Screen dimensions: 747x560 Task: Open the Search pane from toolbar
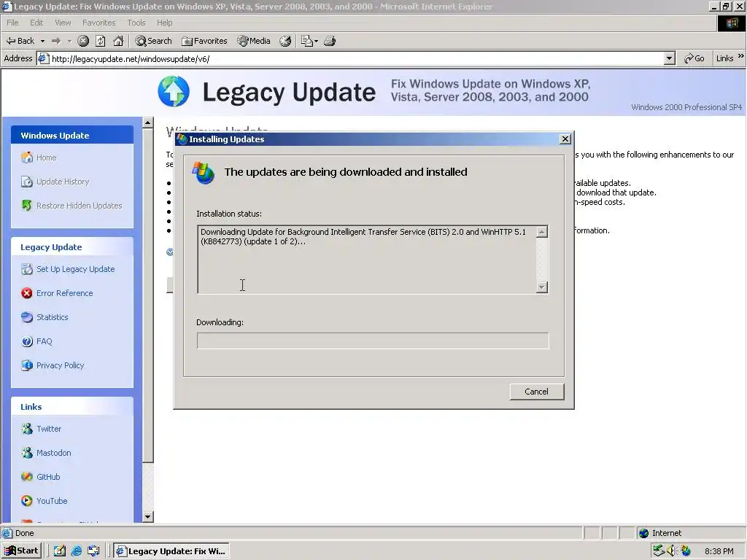coord(153,41)
